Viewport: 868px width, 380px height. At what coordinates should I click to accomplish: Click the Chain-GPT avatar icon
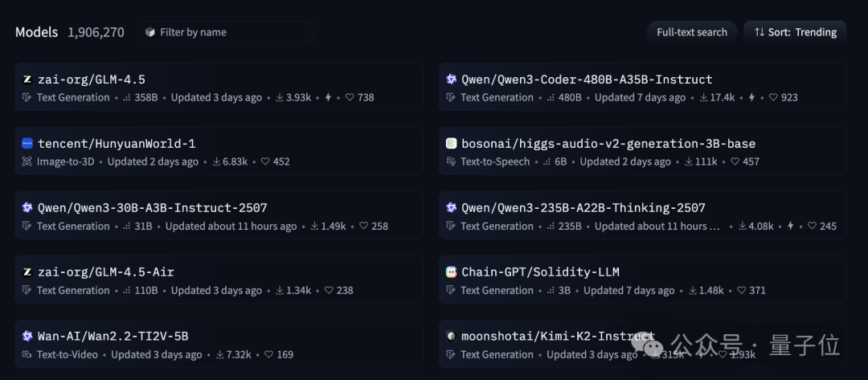click(x=451, y=272)
